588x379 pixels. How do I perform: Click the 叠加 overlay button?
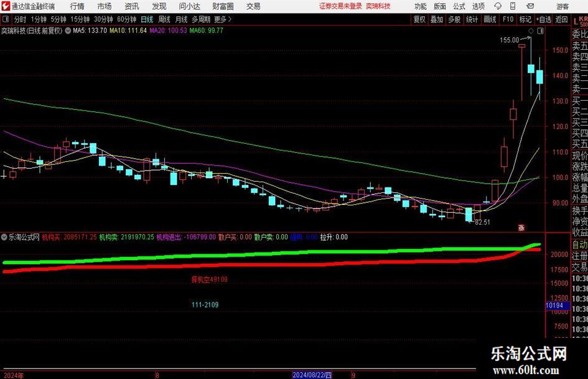tap(437, 19)
